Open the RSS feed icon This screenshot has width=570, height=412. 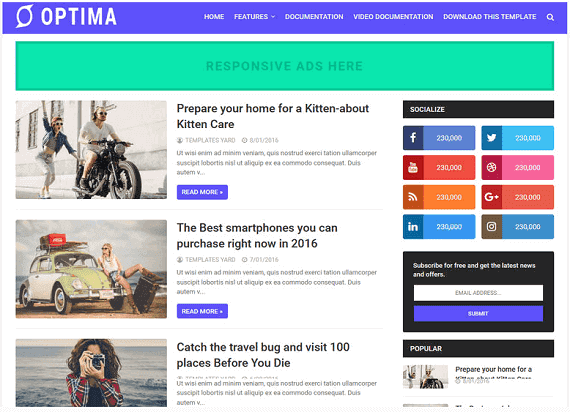point(413,197)
